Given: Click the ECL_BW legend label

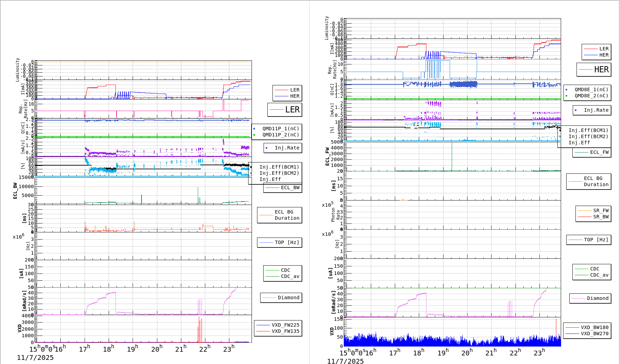Looking at the screenshot, I should pyautogui.click(x=290, y=187).
